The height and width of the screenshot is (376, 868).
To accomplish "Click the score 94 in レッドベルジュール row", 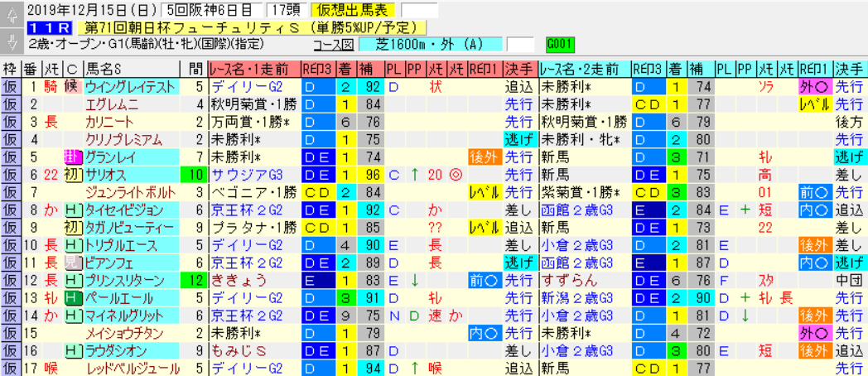I will pos(371,369).
